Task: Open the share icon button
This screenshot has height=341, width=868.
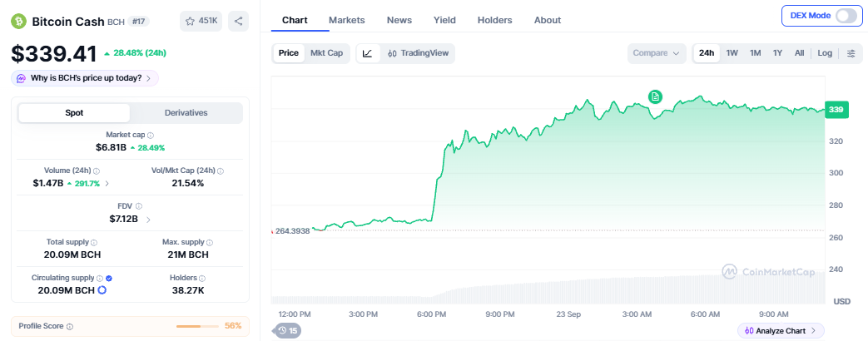Action: tap(239, 21)
